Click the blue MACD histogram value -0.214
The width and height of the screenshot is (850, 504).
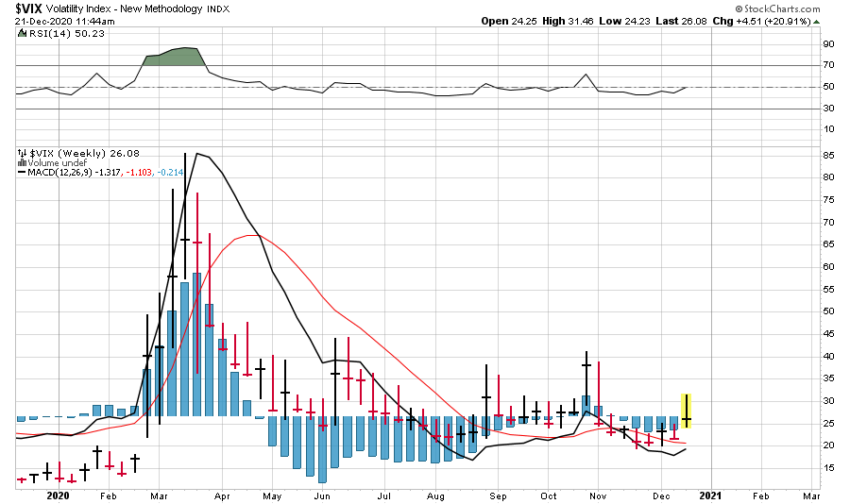[172, 171]
